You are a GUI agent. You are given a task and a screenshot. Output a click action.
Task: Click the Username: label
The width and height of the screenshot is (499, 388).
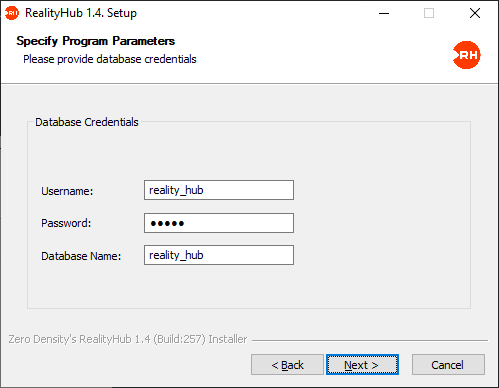pyautogui.click(x=67, y=191)
